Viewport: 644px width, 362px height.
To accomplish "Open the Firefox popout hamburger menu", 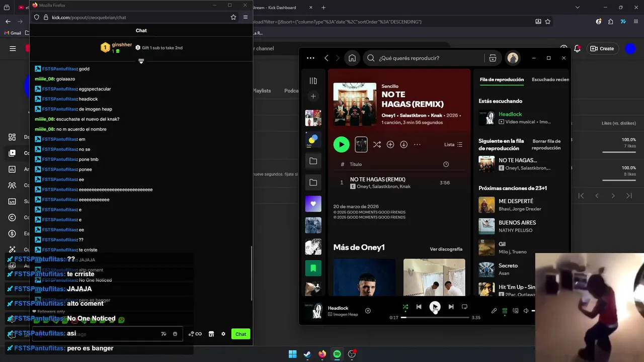I will point(246,17).
